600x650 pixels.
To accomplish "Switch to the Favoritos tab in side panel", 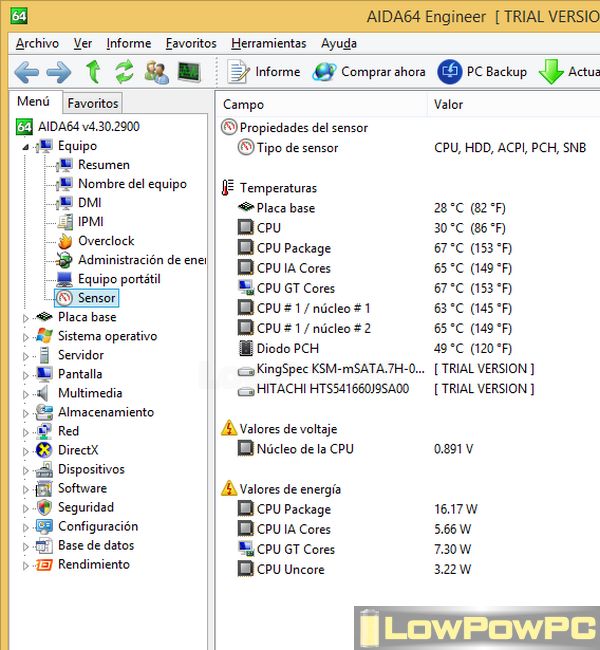I will pyautogui.click(x=93, y=103).
